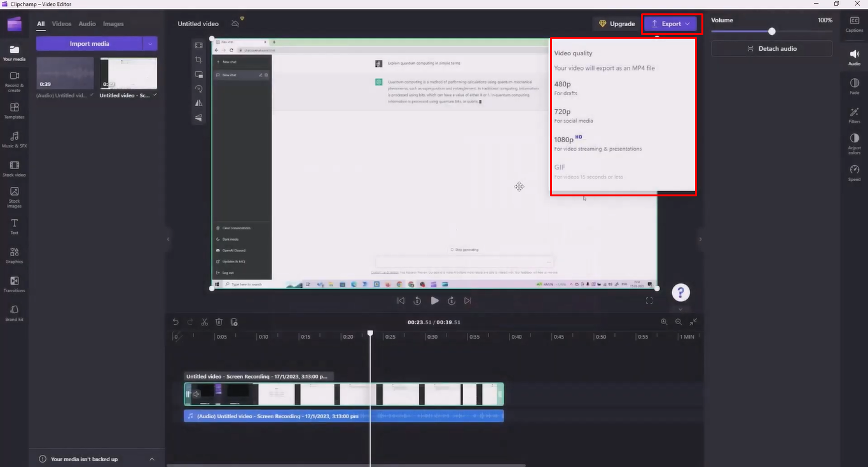
Task: Click the Detach audio button
Action: 771,48
